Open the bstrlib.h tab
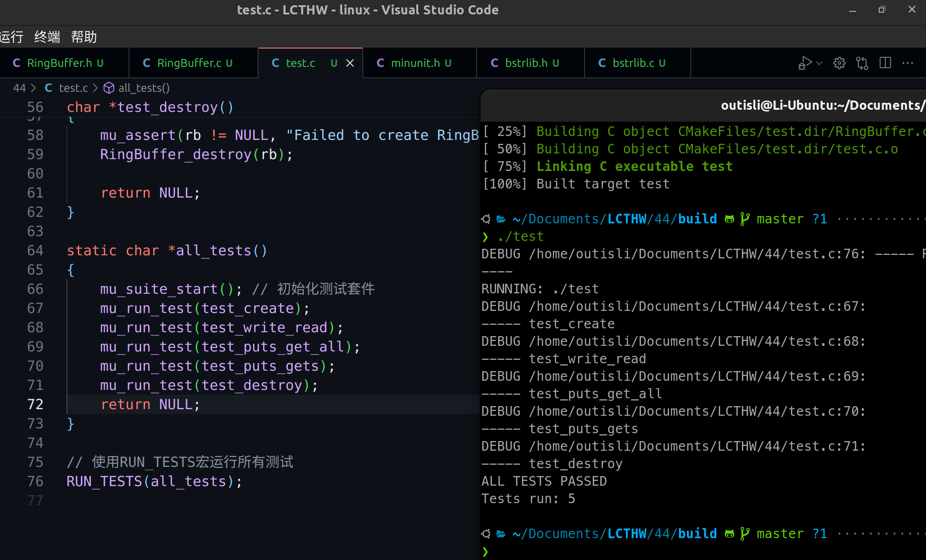The image size is (926, 560). click(526, 63)
